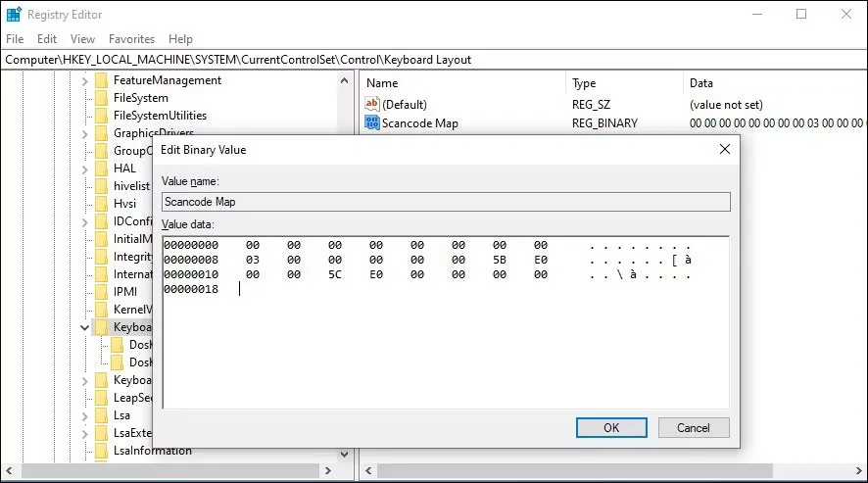Select the hivelist folder icon
Image resolution: width=868 pixels, height=483 pixels.
101,186
